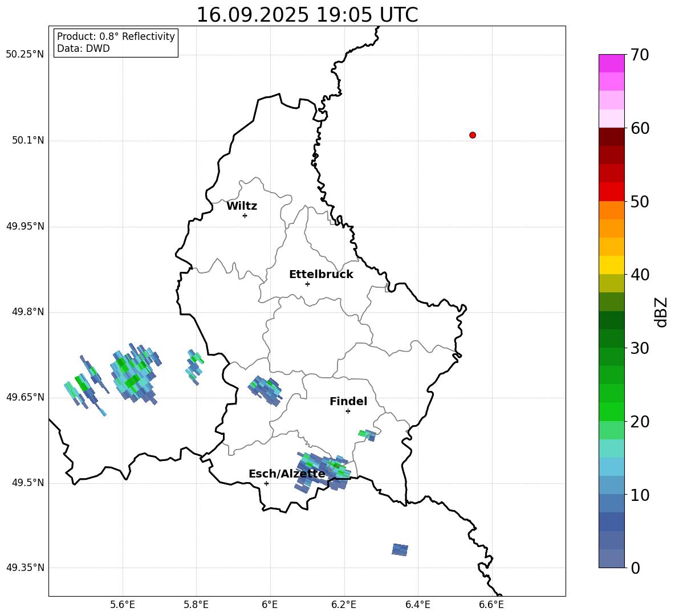
Task: Click the red radar site marker dot
Action: (x=473, y=135)
